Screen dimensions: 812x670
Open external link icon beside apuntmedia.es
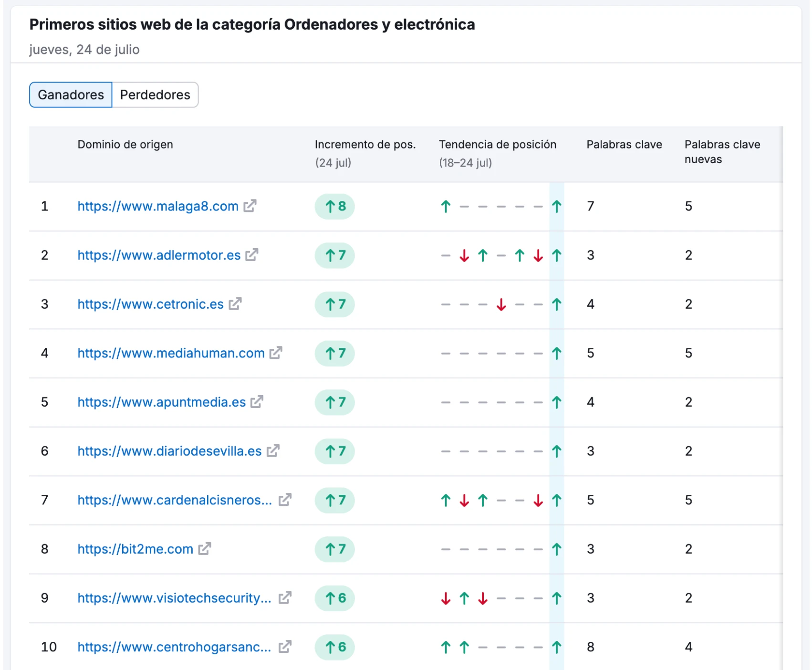tap(257, 402)
